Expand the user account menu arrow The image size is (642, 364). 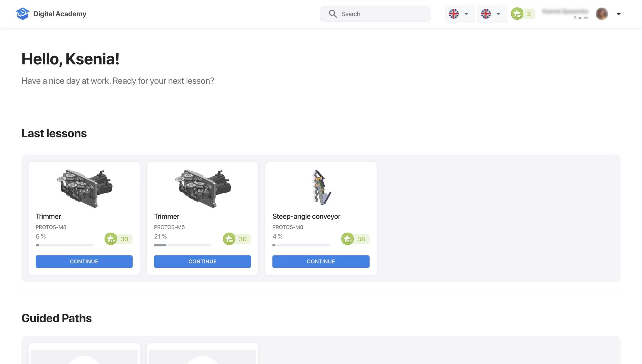tap(619, 14)
